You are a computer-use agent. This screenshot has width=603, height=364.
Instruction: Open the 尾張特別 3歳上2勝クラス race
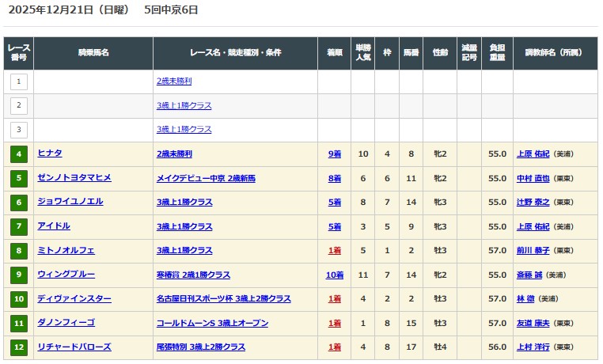201,347
